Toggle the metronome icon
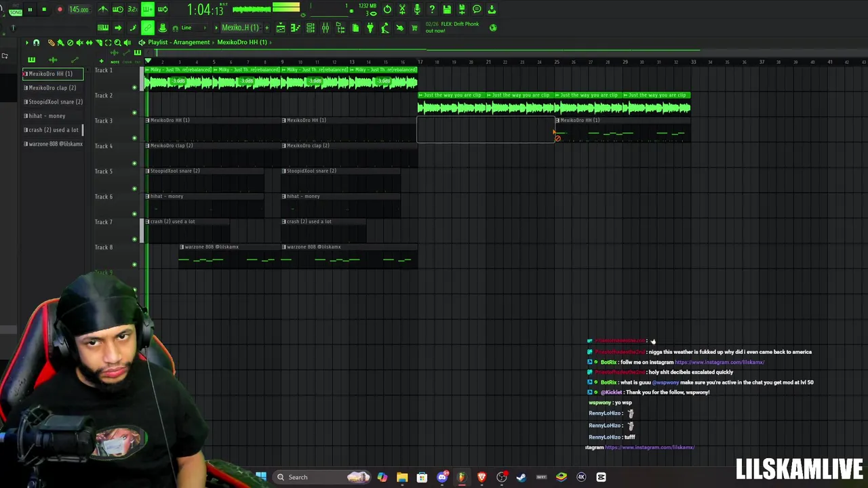Viewport: 868px width, 488px height. click(103, 9)
